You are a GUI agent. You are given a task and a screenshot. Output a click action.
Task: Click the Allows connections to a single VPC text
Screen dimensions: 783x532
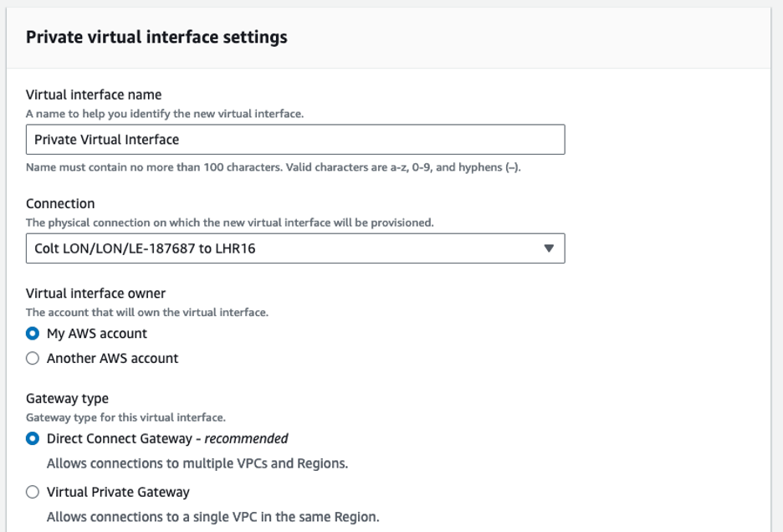click(180, 515)
